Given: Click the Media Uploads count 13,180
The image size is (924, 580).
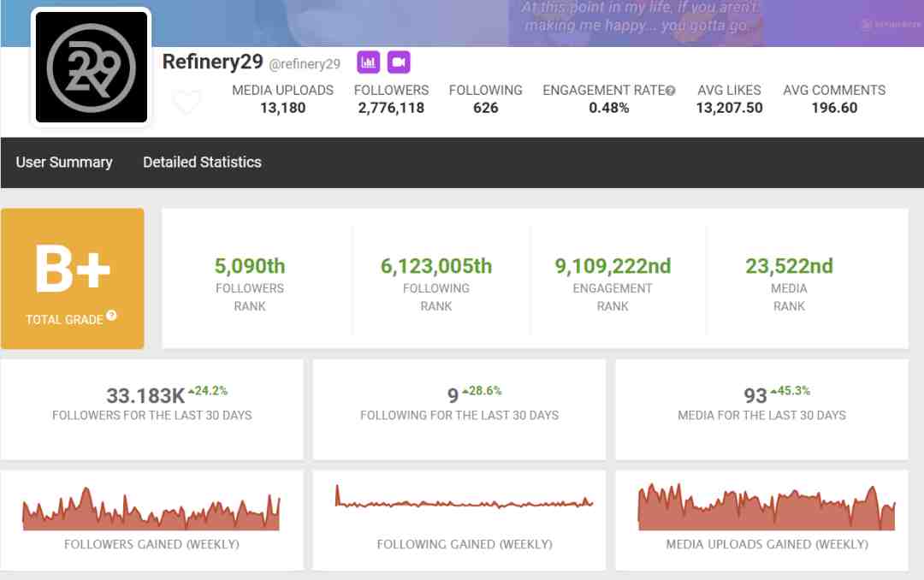Looking at the screenshot, I should point(283,108).
